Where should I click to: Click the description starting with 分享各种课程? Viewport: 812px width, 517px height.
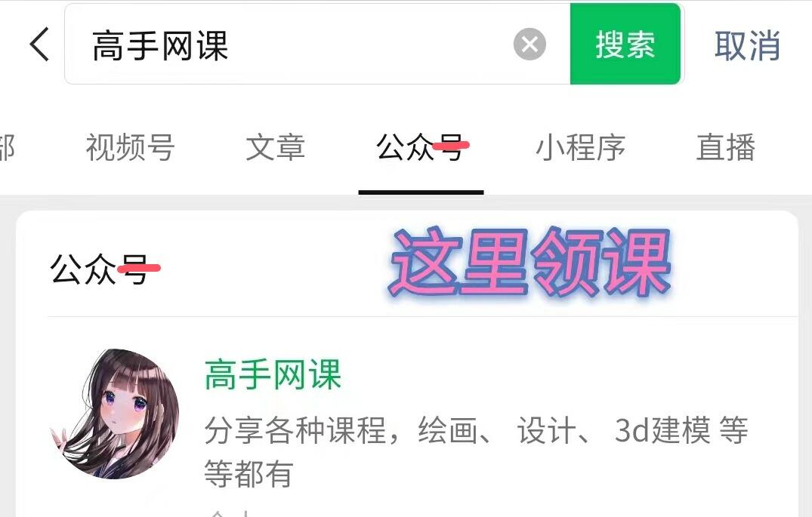[477, 451]
